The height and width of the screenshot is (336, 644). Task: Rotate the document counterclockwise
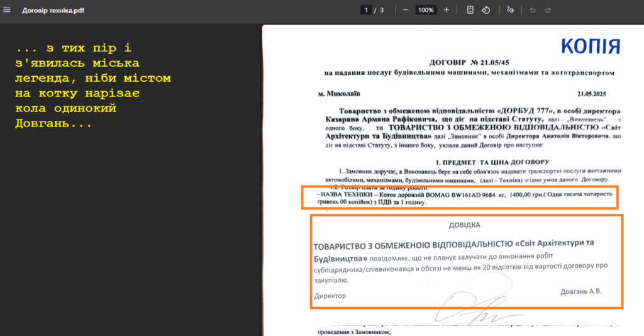[486, 10]
